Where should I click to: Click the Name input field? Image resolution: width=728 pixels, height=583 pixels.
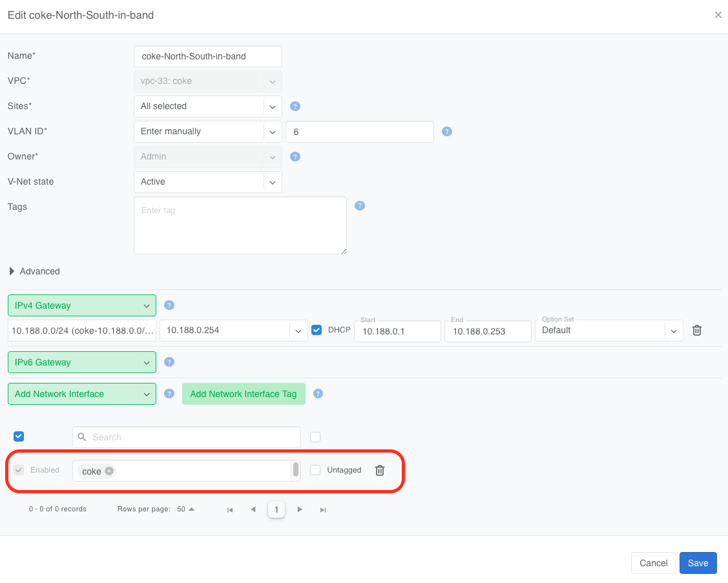(x=207, y=56)
